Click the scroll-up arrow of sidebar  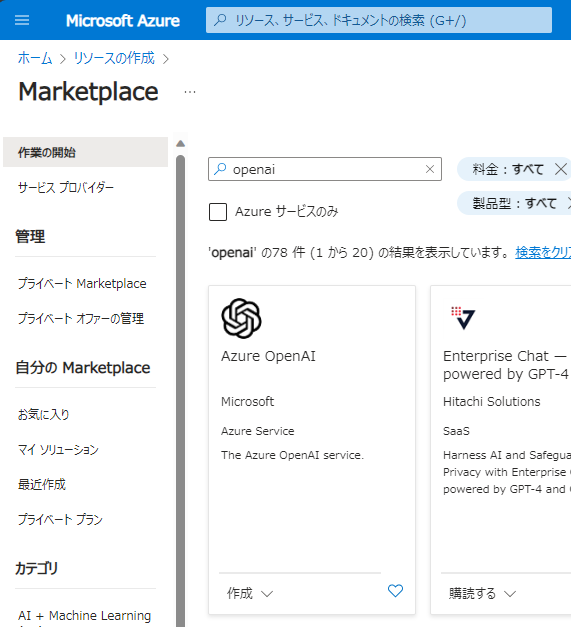(x=181, y=144)
